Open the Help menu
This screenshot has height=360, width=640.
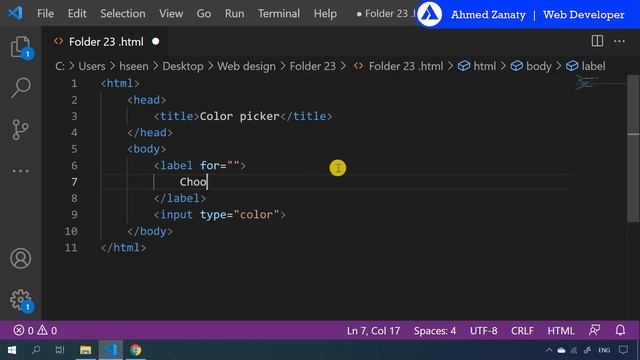point(325,13)
